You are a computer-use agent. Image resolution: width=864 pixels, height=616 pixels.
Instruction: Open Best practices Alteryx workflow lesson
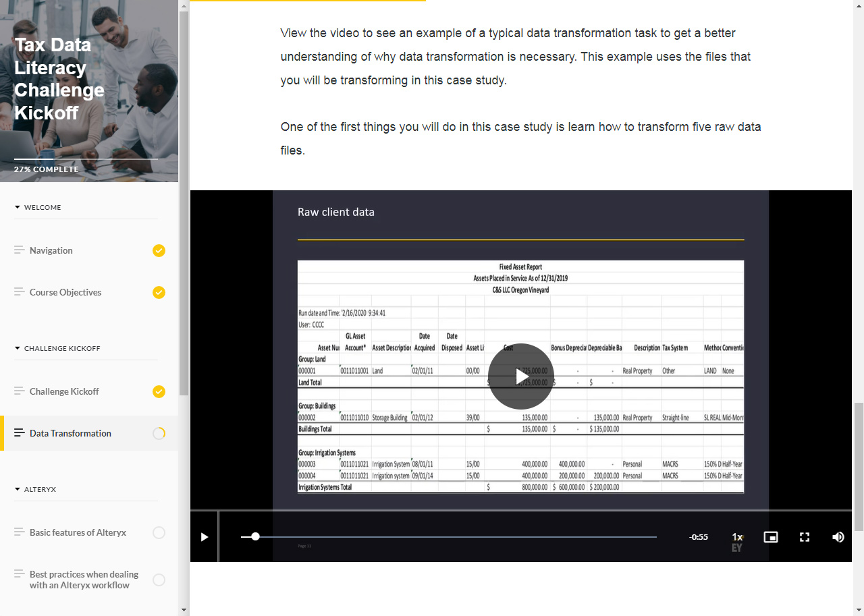(89, 580)
